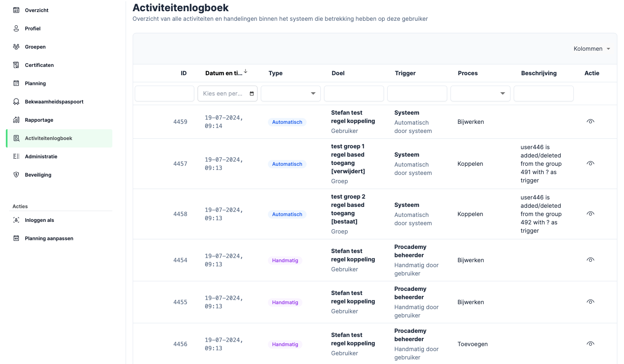Expand the Type filter dropdown
This screenshot has width=624, height=364.
(x=290, y=93)
